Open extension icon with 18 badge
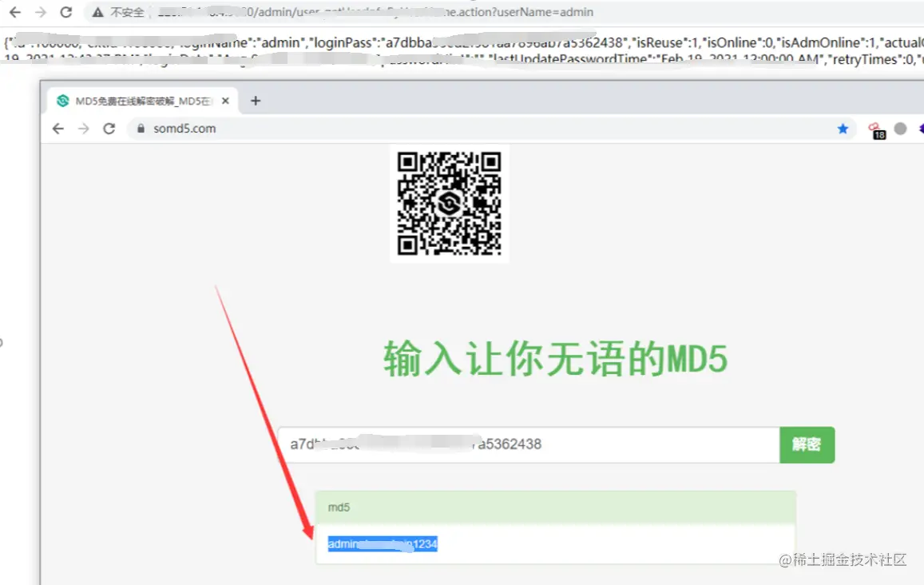Screen dimensions: 924x585 tap(876, 130)
